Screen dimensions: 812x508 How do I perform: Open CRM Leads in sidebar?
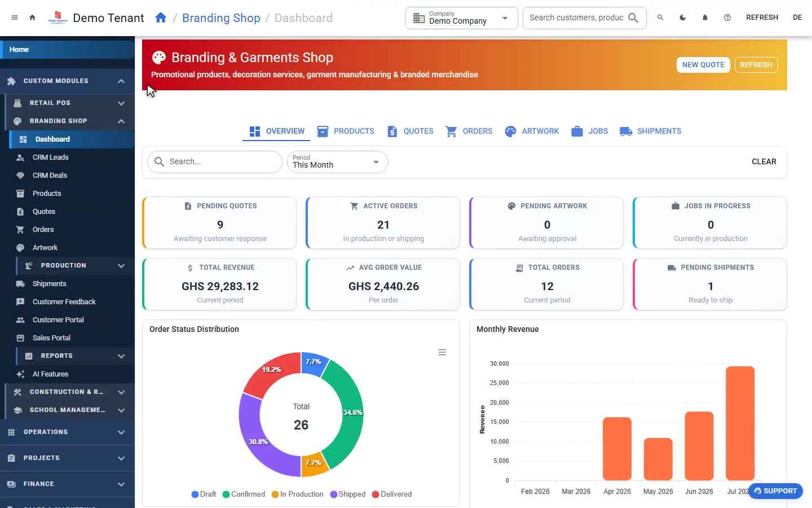point(72,157)
